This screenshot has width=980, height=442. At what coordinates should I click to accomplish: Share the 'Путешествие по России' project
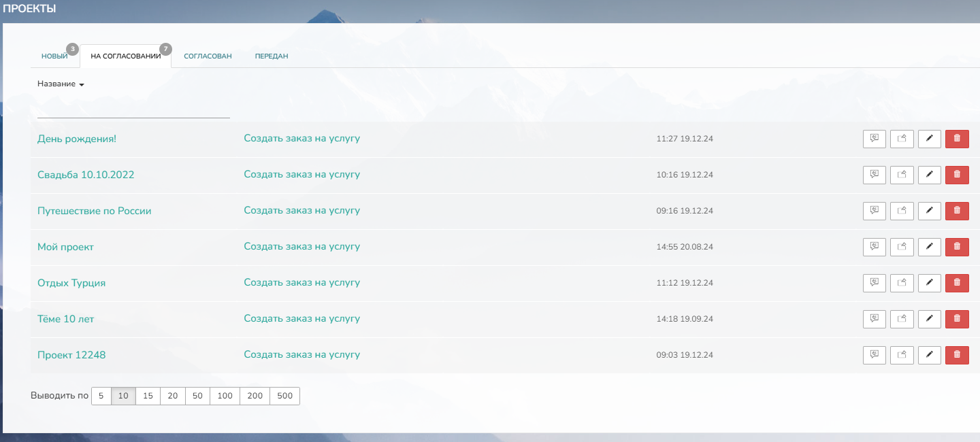pos(902,211)
